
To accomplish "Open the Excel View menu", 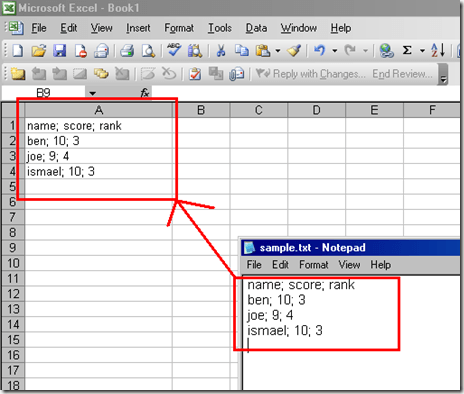I will (101, 28).
